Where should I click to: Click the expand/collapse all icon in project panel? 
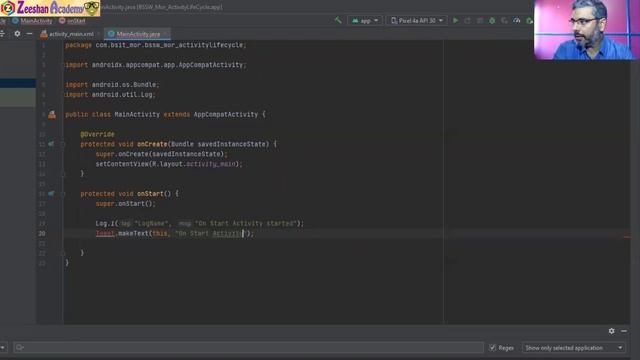point(2,34)
